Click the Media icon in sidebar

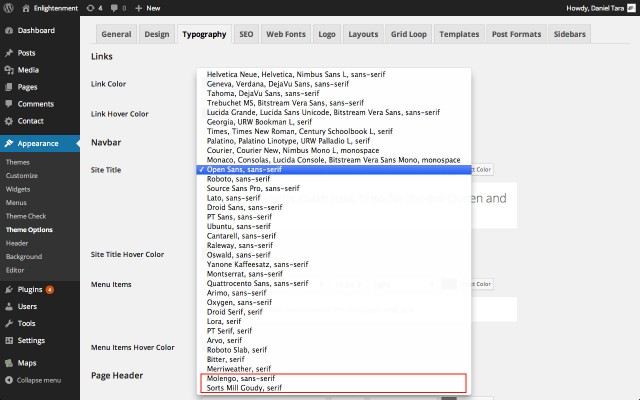point(9,70)
